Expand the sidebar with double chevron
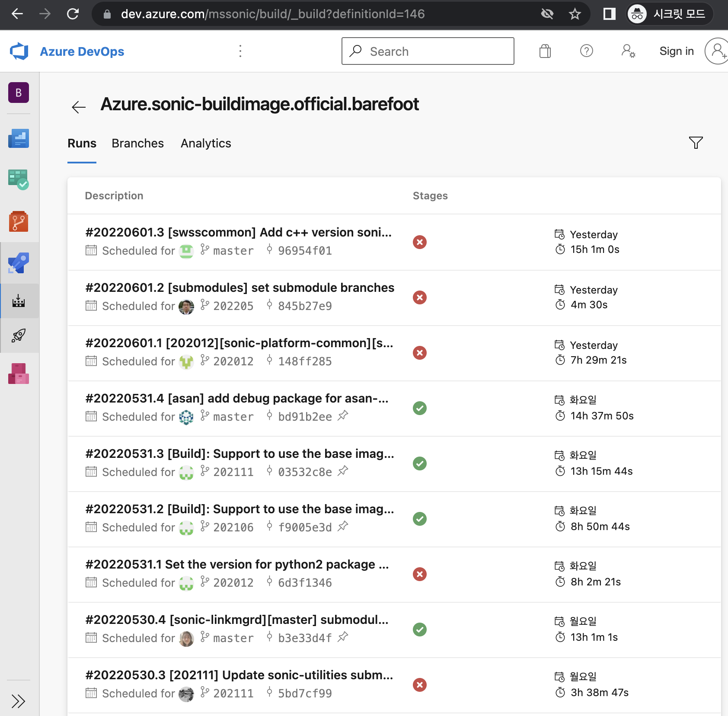The width and height of the screenshot is (728, 716). (19, 701)
